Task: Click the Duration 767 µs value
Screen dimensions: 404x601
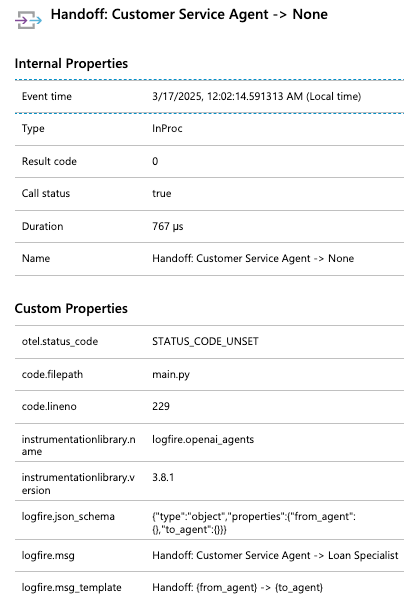Action: [168, 227]
